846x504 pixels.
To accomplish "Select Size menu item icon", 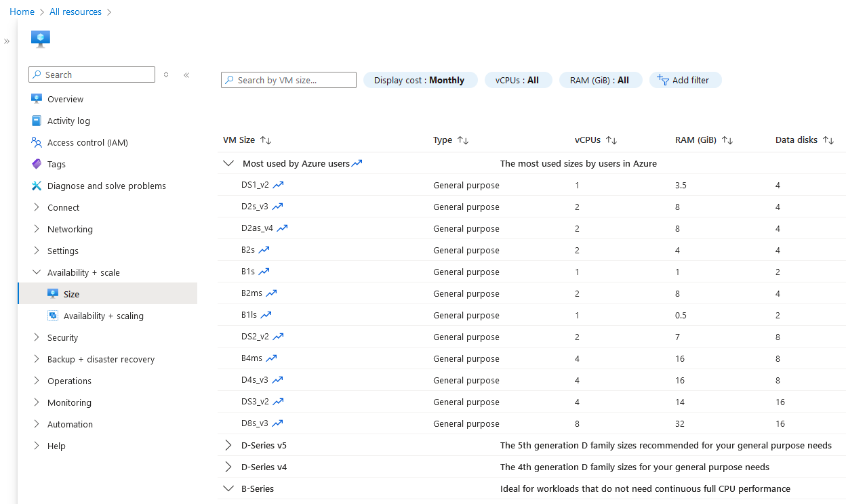I will point(53,294).
